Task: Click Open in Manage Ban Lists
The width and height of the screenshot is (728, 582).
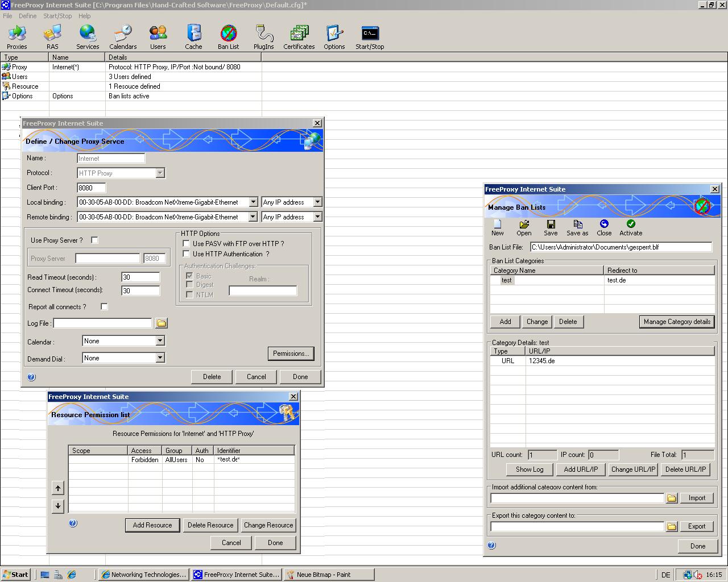Action: 524,228
